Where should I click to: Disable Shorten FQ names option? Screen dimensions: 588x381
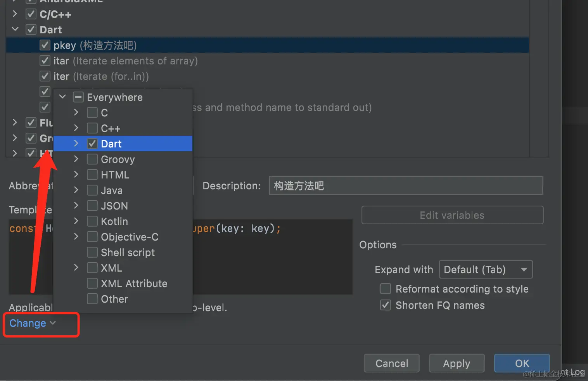[386, 305]
